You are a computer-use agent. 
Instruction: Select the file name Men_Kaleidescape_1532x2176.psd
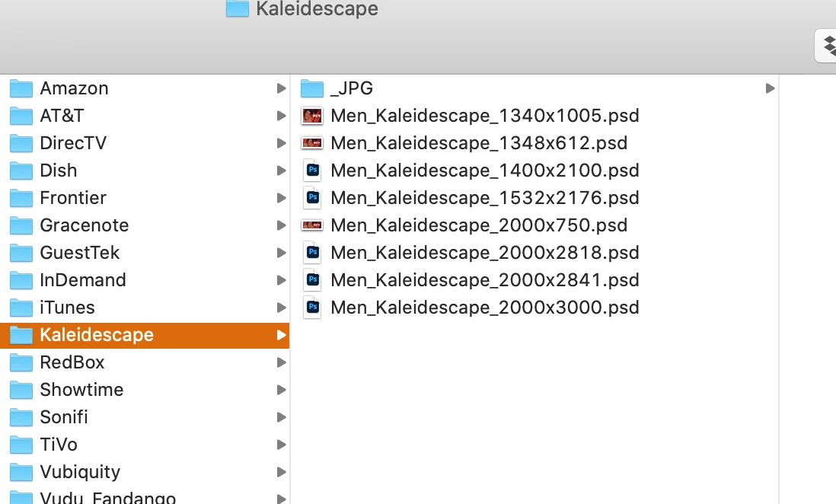coord(485,198)
